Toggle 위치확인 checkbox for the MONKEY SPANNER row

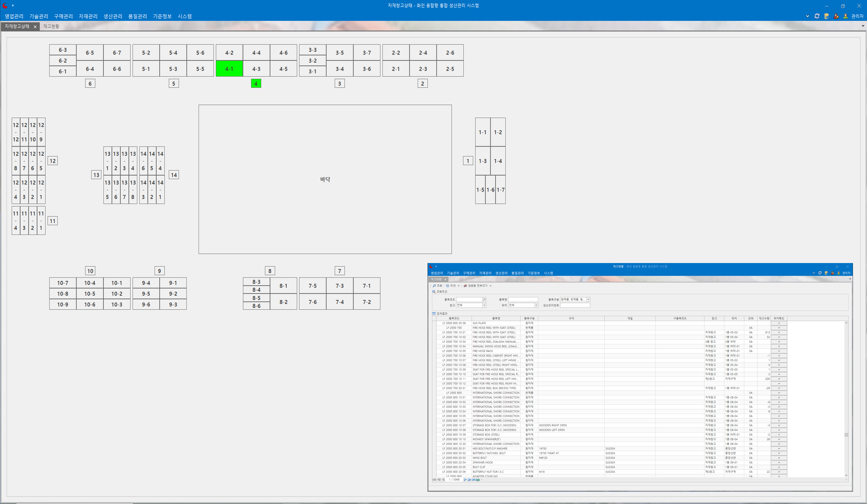[x=779, y=439]
